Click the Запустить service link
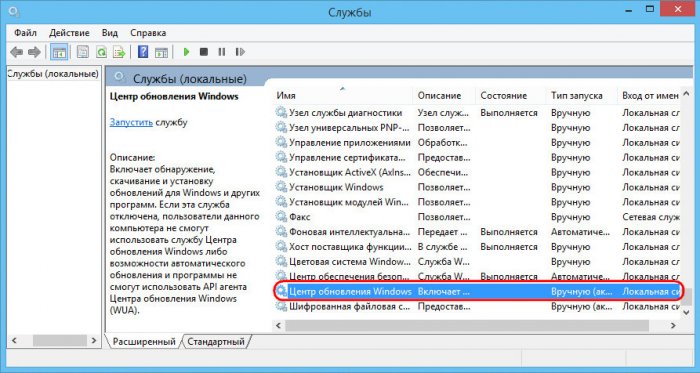 click(131, 122)
